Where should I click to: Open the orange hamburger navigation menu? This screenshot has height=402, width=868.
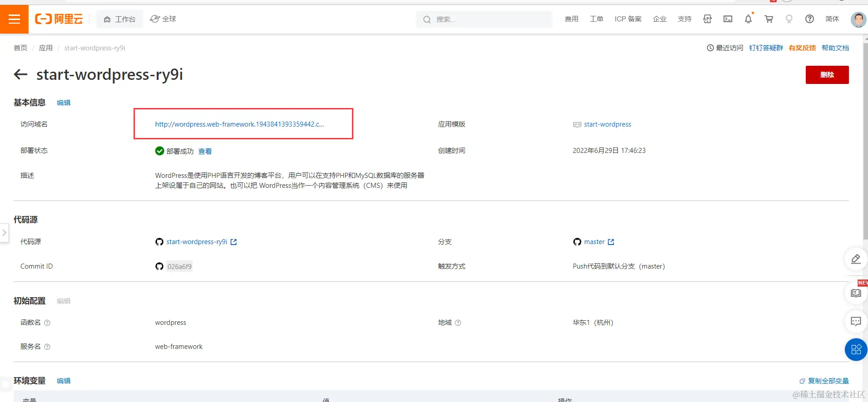[14, 19]
